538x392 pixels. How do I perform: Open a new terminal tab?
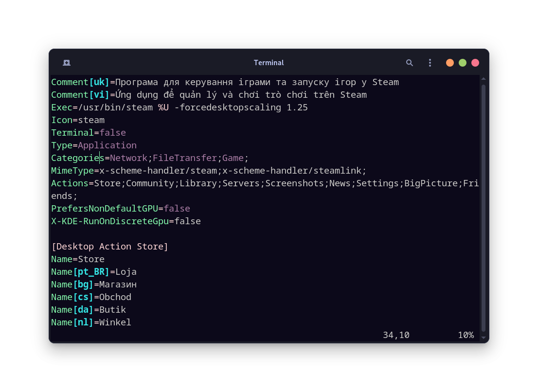click(x=67, y=63)
